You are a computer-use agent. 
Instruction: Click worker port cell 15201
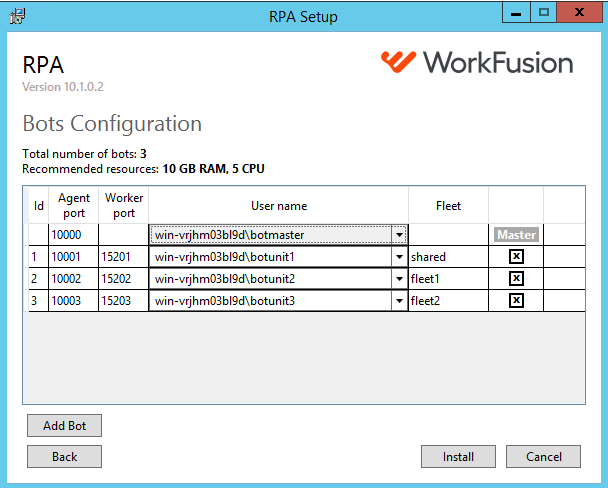tap(123, 257)
